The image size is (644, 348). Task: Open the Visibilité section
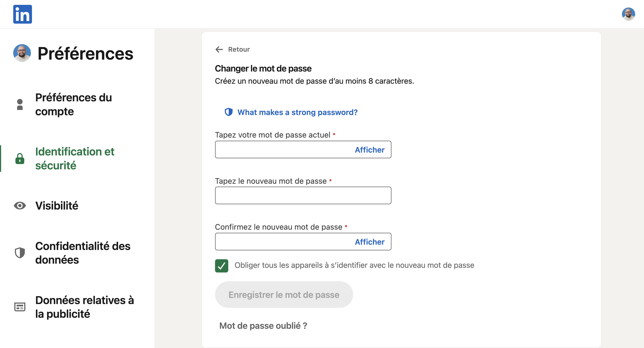point(57,206)
